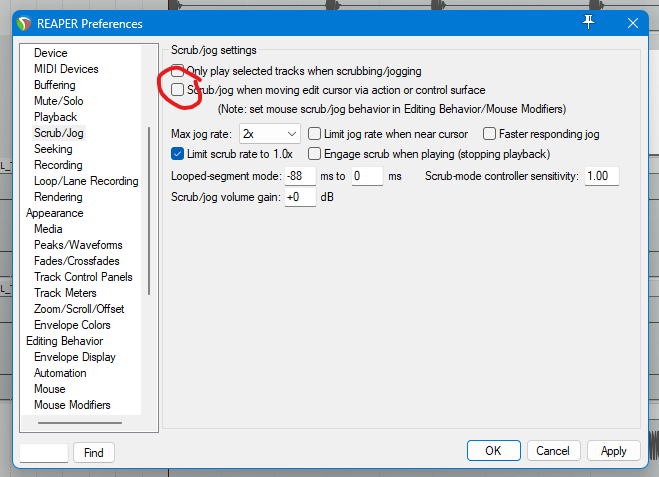
Task: Click the Scrub/jog volume gain field
Action: [x=299, y=197]
